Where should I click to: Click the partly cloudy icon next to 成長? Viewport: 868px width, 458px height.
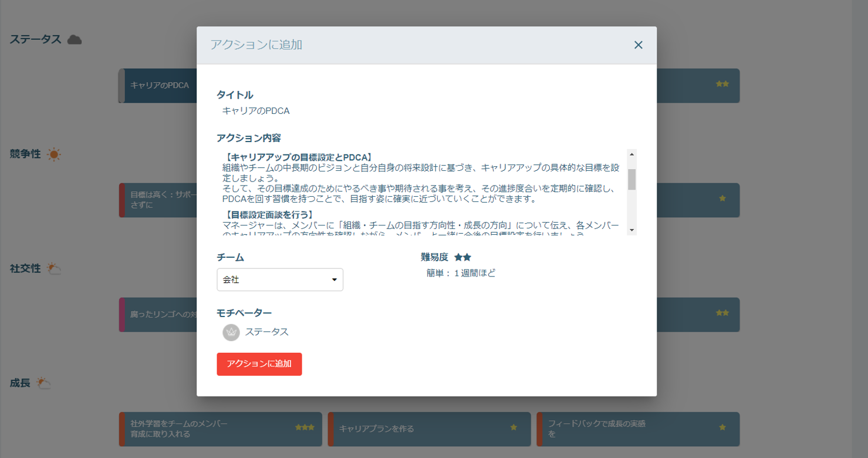(x=43, y=383)
